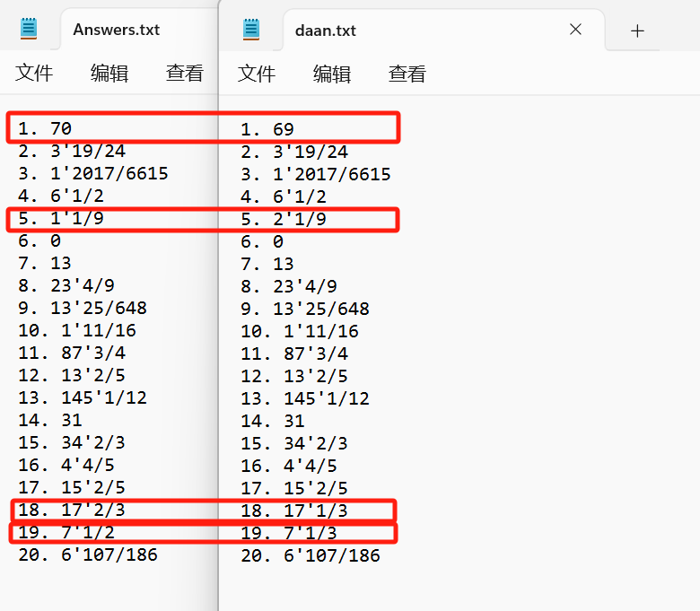The width and height of the screenshot is (700, 611).
Task: Click line '17. 15'2/5' in Answers.txt
Action: click(x=72, y=487)
